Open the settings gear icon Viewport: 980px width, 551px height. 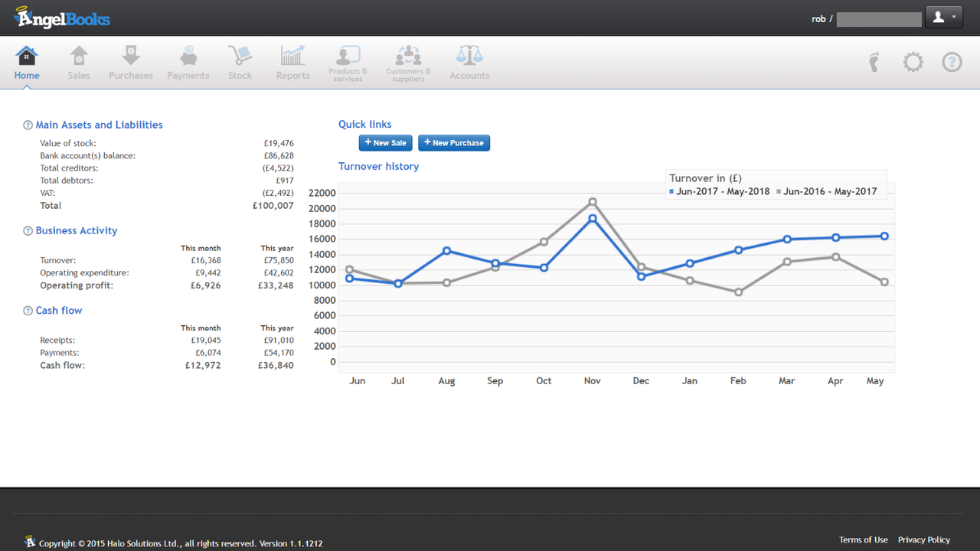click(x=913, y=62)
